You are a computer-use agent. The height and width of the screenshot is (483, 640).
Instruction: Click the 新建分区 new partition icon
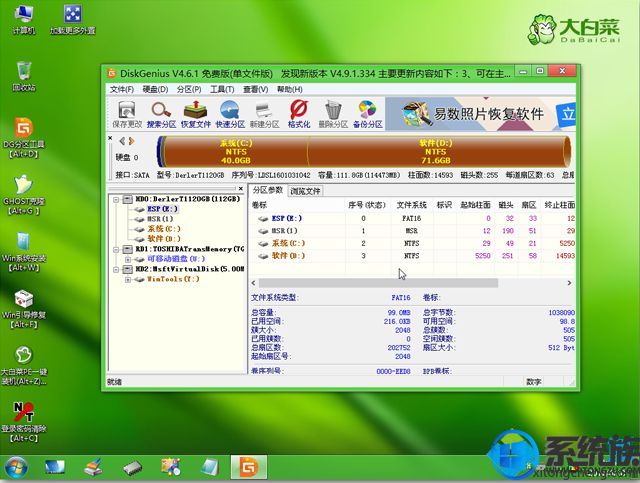(x=264, y=114)
